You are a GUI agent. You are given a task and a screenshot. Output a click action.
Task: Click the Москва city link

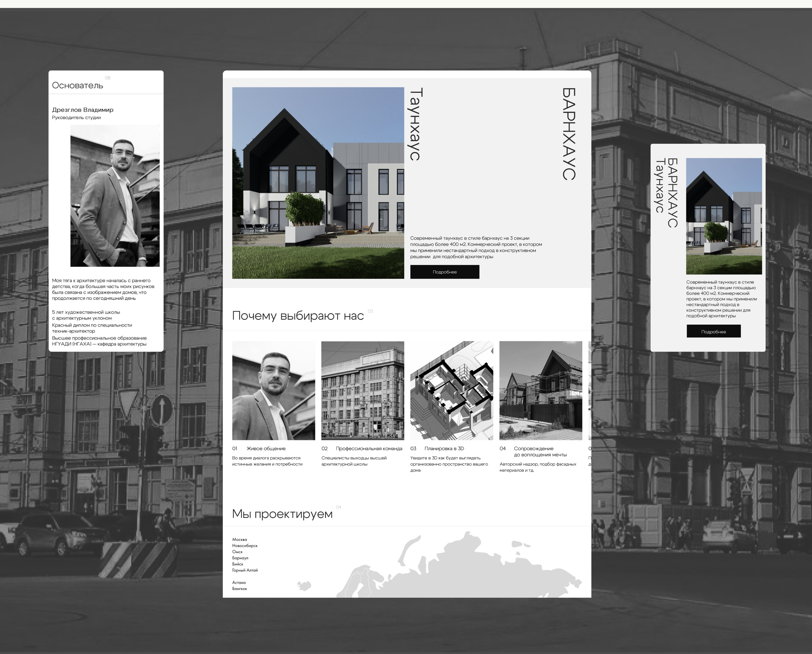click(x=240, y=539)
